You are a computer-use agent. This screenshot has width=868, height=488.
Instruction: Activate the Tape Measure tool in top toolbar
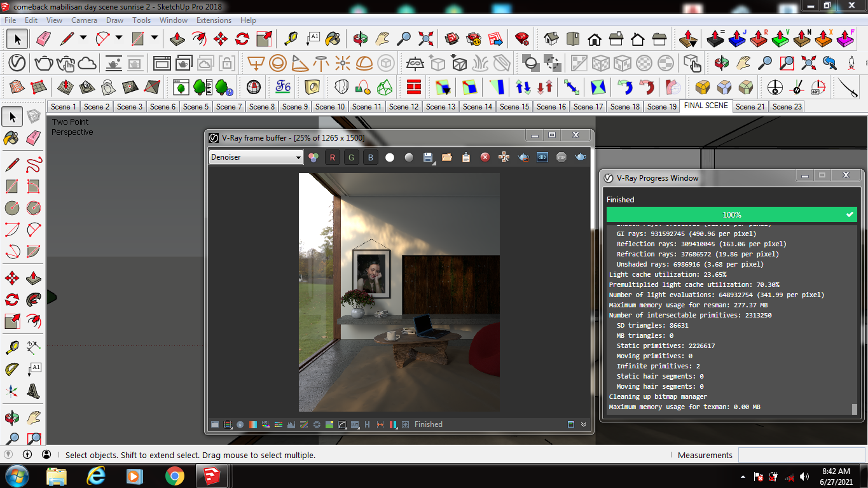(x=291, y=39)
